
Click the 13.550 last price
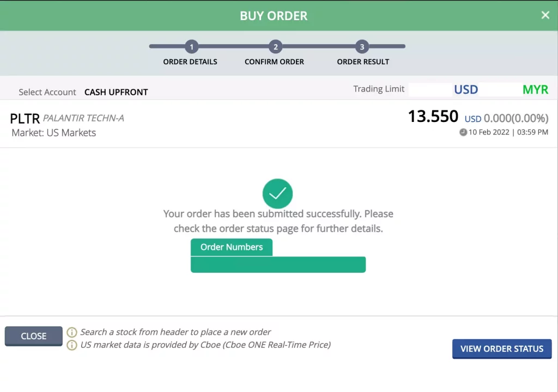(433, 116)
